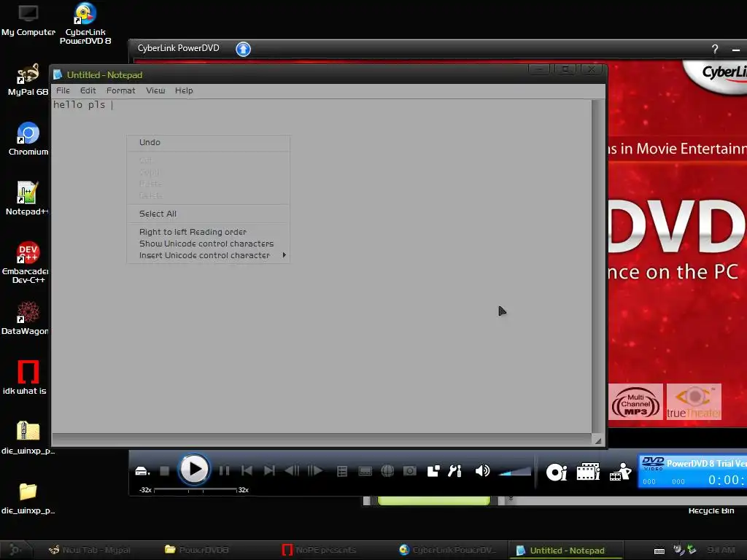Open the MyPal 68 desktop icon
This screenshot has width=747, height=560.
click(x=28, y=80)
